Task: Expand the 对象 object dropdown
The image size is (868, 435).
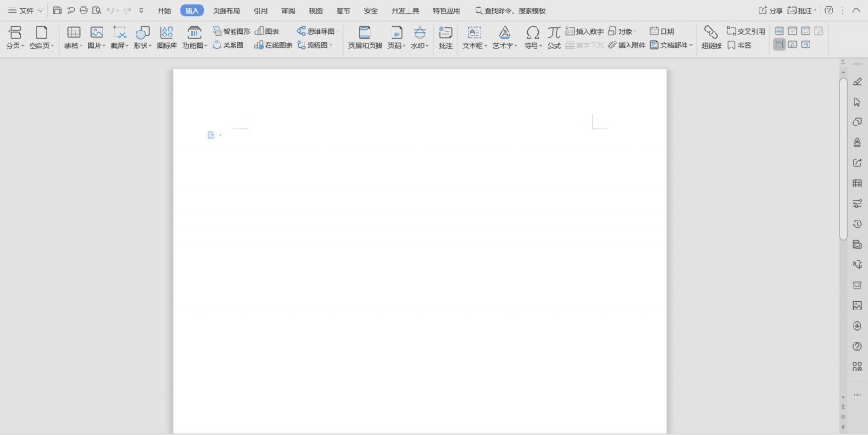Action: pos(622,31)
